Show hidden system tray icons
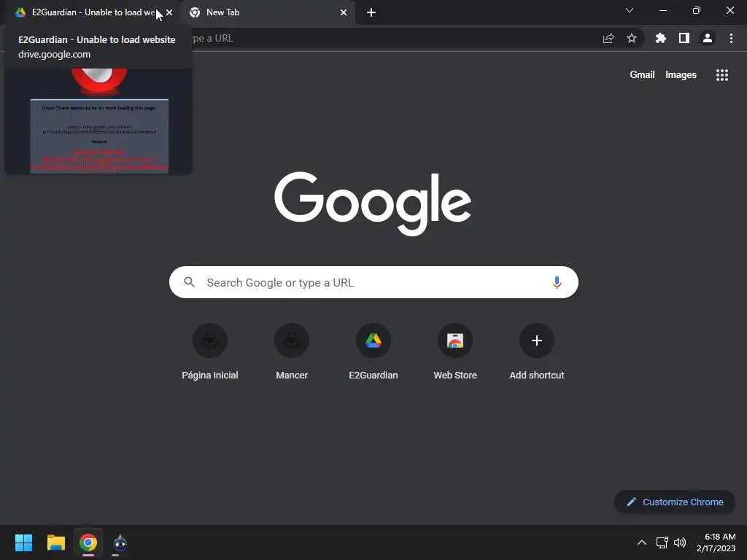 [642, 542]
